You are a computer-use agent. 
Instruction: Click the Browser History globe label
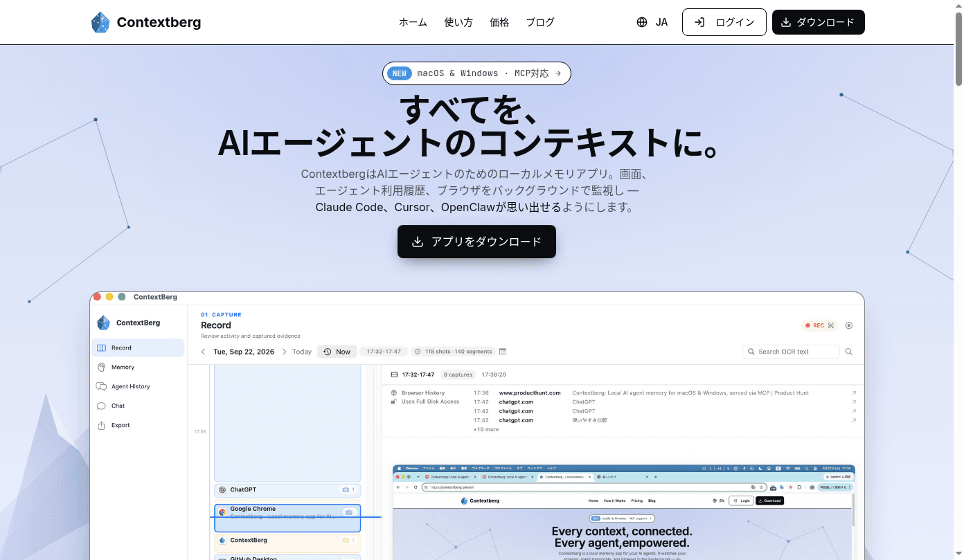(x=418, y=392)
